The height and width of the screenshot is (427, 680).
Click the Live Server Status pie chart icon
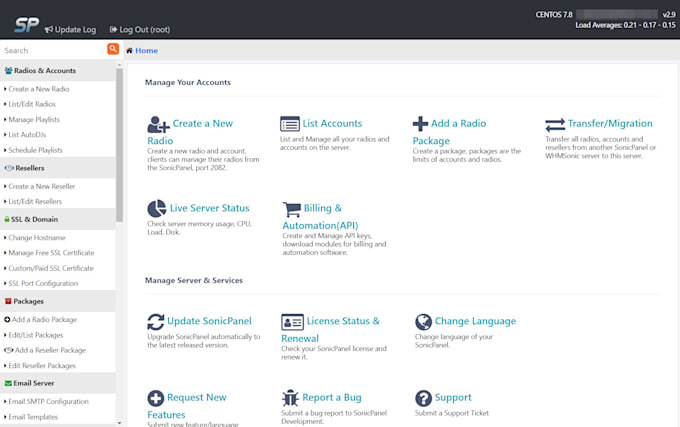click(157, 209)
